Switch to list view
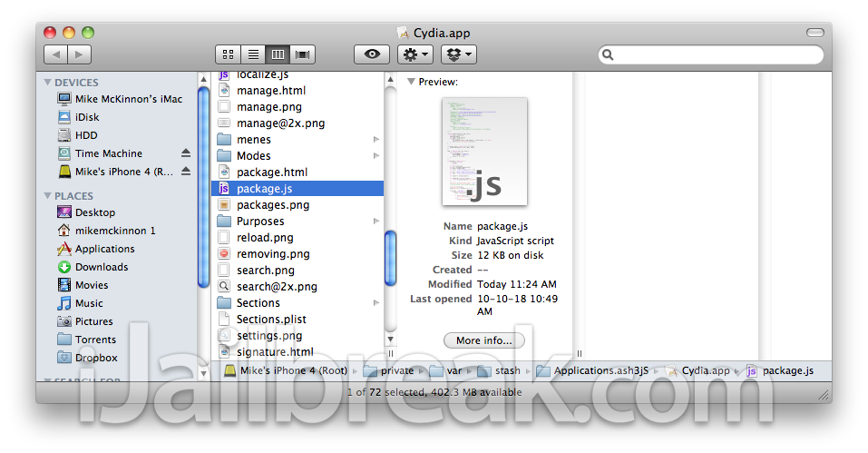The height and width of the screenshot is (453, 868). click(253, 54)
